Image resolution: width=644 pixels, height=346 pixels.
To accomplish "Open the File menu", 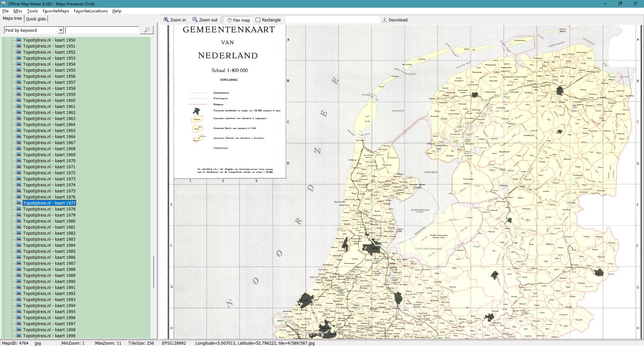I will 5,11.
